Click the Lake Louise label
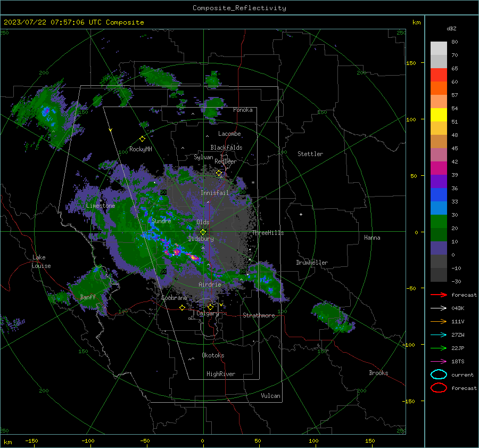The image size is (479, 448). [x=42, y=262]
